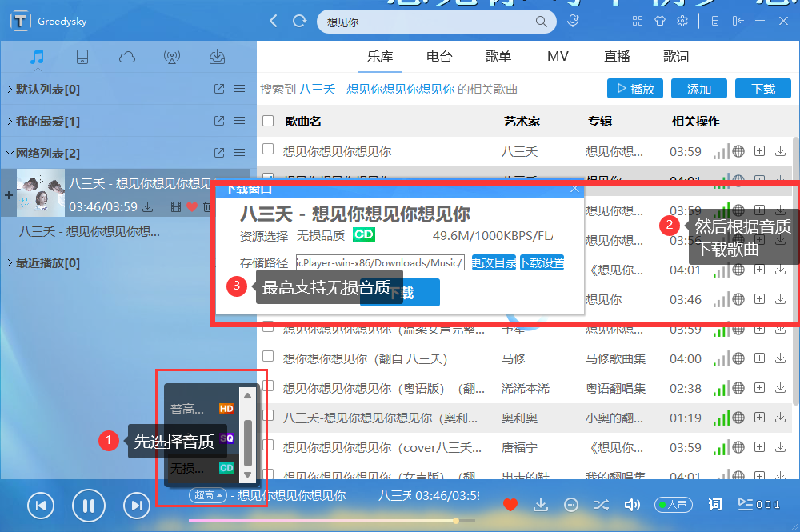
Task: Expand the 我的最爱 playlist
Action: pos(10,121)
